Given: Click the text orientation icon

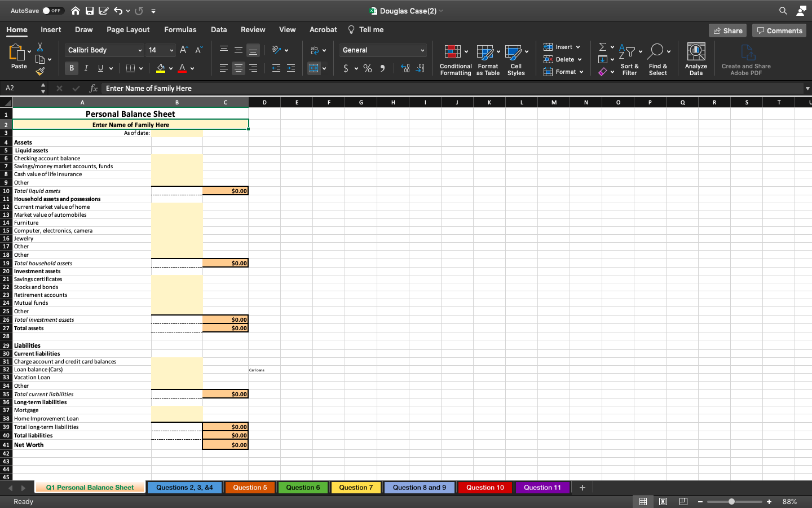Looking at the screenshot, I should tap(276, 50).
